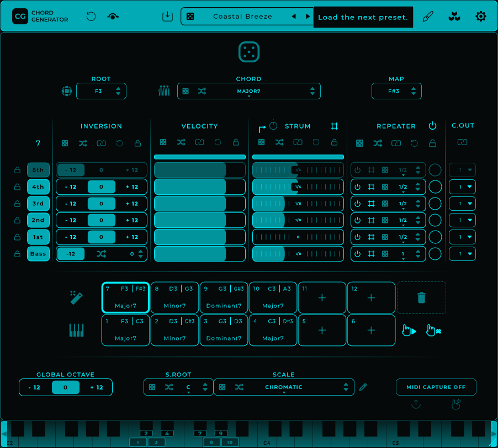Screen dimensions: 498x448
Task: Select chord pad 9 G3 Dominant7
Action: point(224,297)
